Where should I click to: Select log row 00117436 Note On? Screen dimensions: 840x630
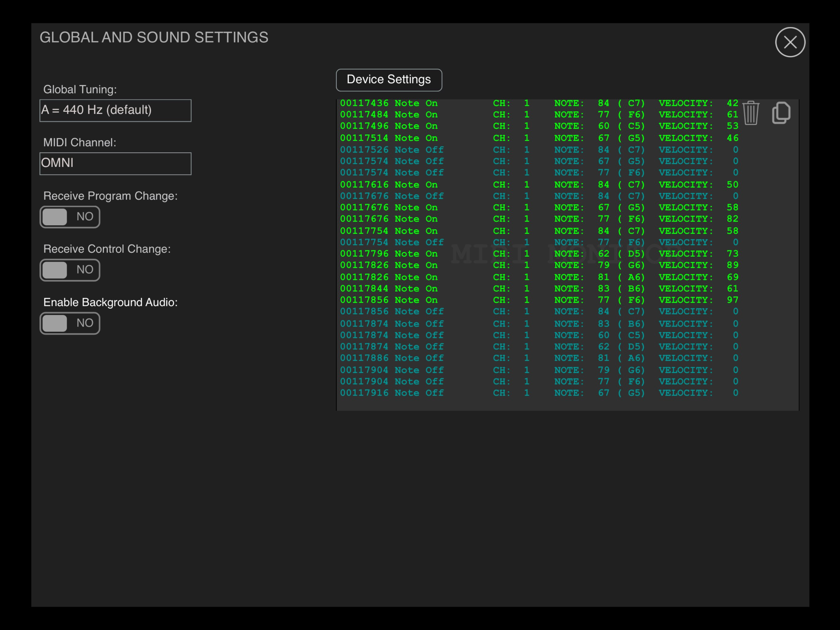[539, 103]
